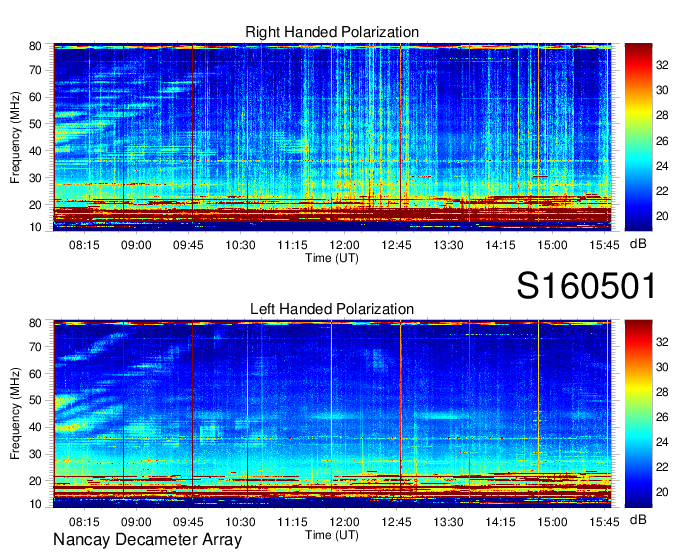Click 12:00 time tick under Right Handed plot
Screen dimensions: 680x552
[344, 245]
